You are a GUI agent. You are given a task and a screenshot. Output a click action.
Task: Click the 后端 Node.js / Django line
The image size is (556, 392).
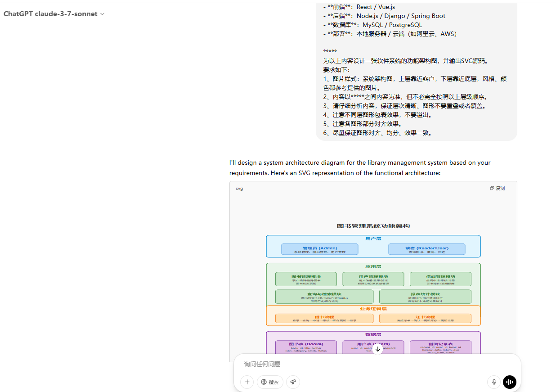384,16
